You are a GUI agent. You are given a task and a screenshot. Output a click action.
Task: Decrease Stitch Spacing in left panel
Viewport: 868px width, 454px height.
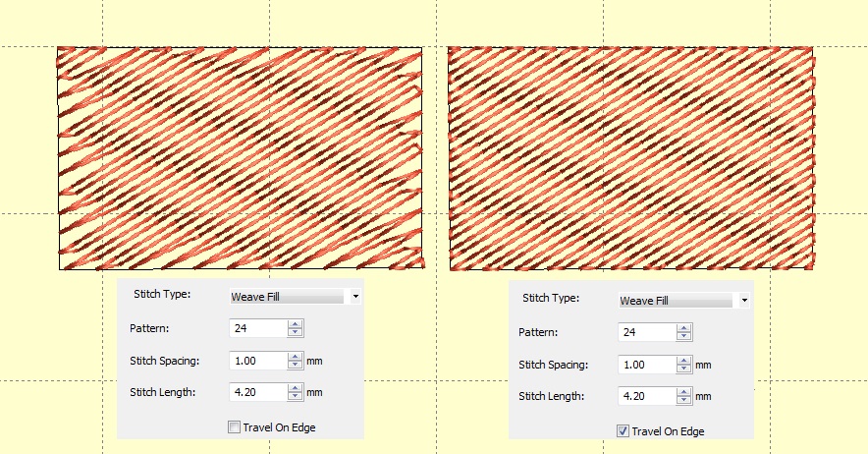[295, 365]
